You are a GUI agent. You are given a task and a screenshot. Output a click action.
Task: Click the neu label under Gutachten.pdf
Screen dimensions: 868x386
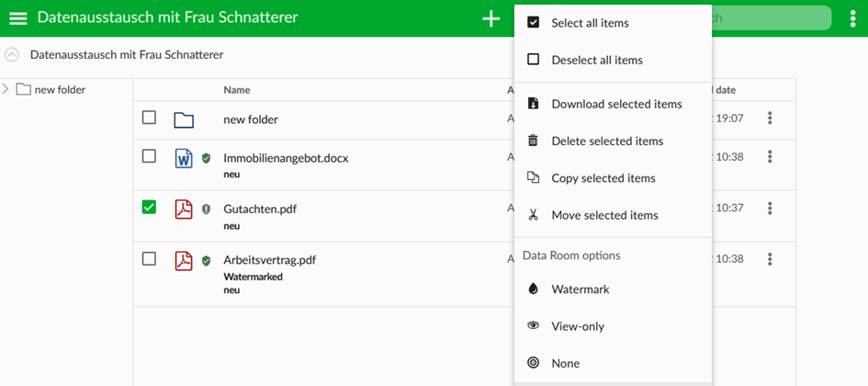(x=231, y=226)
